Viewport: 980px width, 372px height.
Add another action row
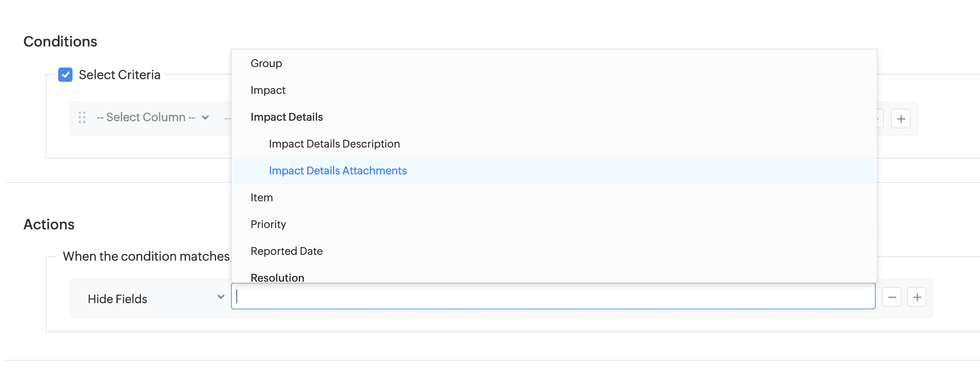coord(917,298)
